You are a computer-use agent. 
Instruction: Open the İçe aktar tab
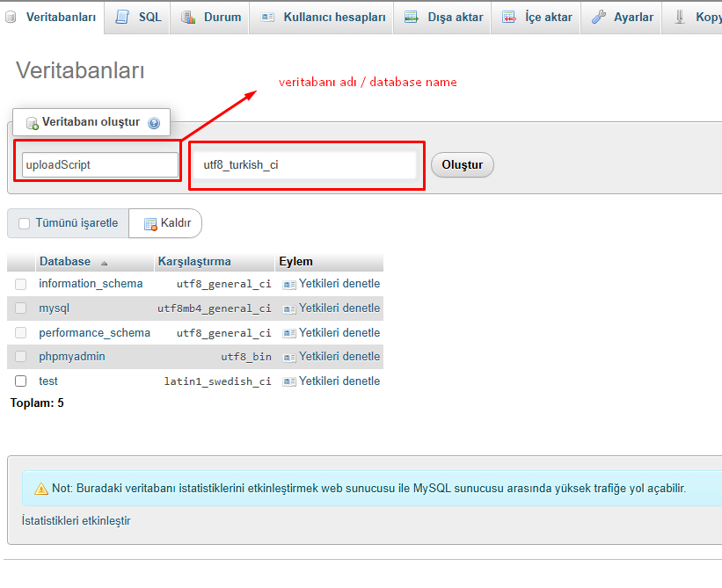tap(536, 18)
